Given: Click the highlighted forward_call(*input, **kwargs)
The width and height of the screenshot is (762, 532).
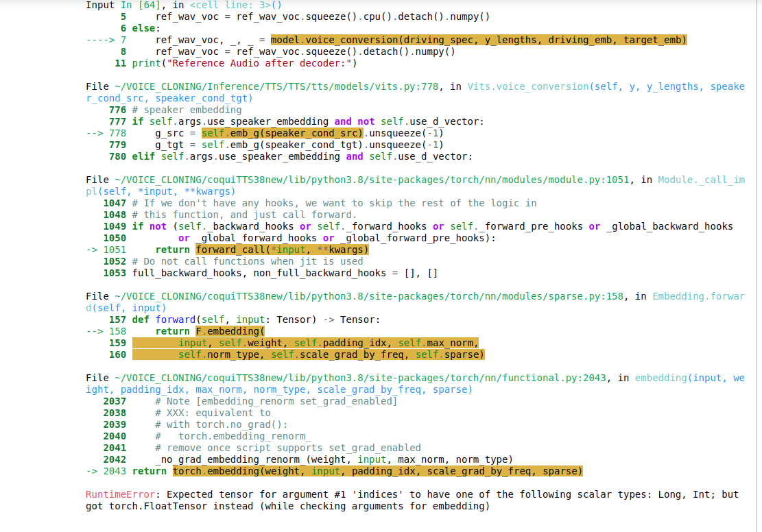Looking at the screenshot, I should (x=283, y=250).
